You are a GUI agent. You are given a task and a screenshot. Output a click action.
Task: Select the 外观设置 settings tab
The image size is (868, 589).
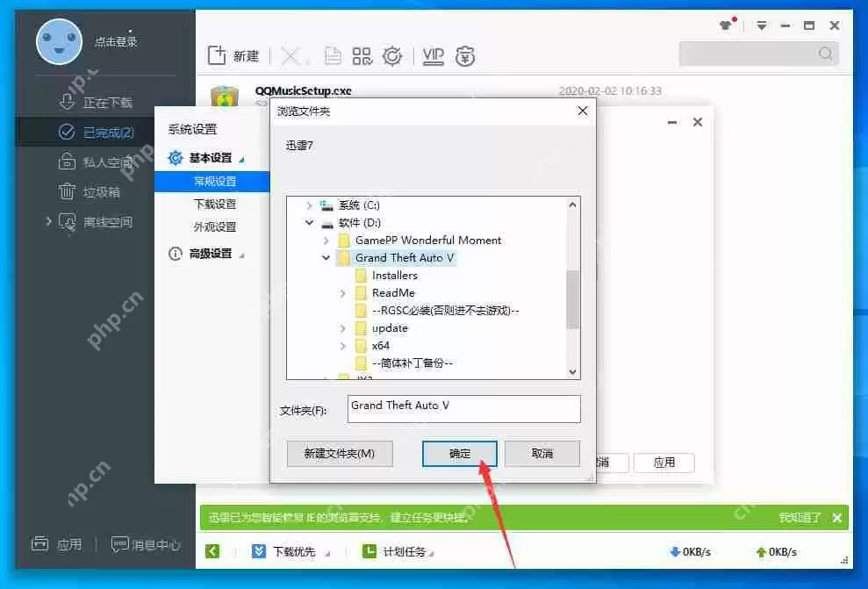coord(215,226)
